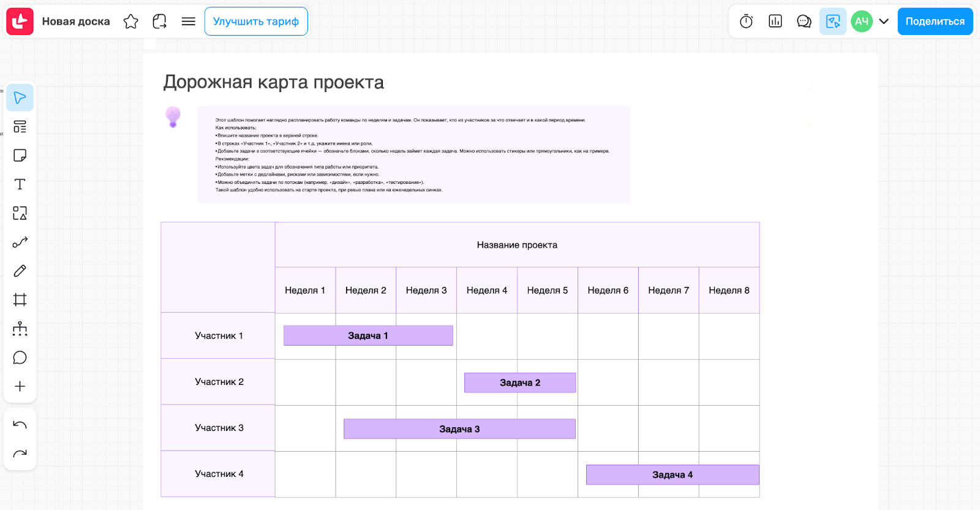Select the Text tool

(20, 185)
